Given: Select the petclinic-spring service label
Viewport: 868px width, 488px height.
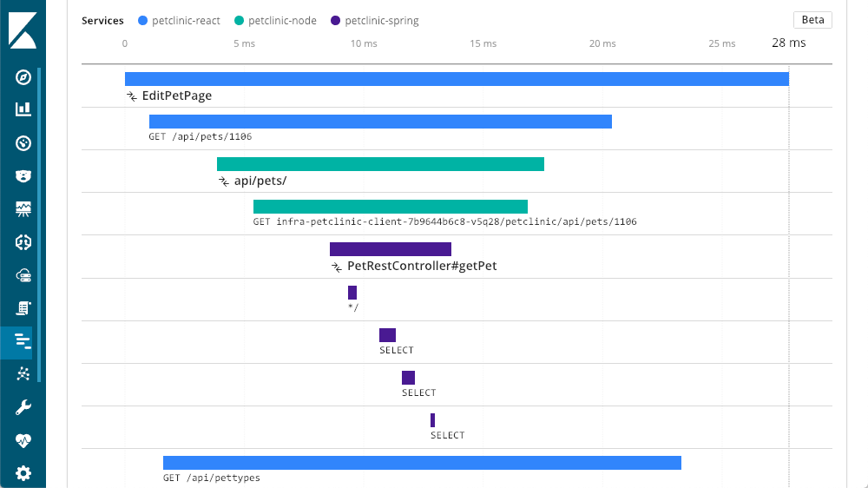Looking at the screenshot, I should point(382,21).
